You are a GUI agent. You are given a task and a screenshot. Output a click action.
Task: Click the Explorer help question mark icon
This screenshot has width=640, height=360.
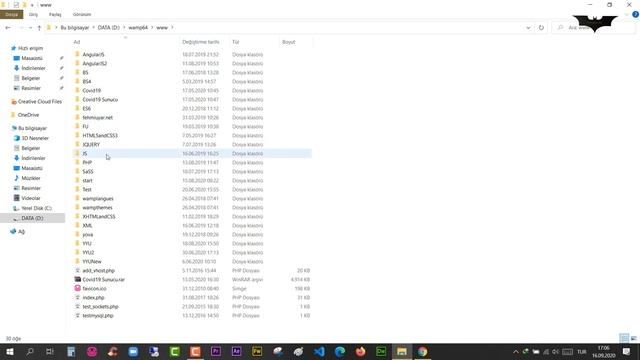pos(635,14)
